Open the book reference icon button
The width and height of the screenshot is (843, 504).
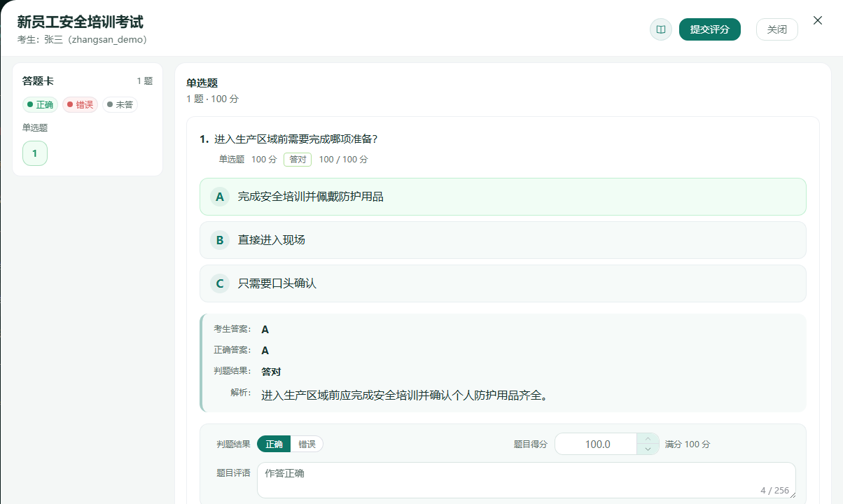pos(660,29)
